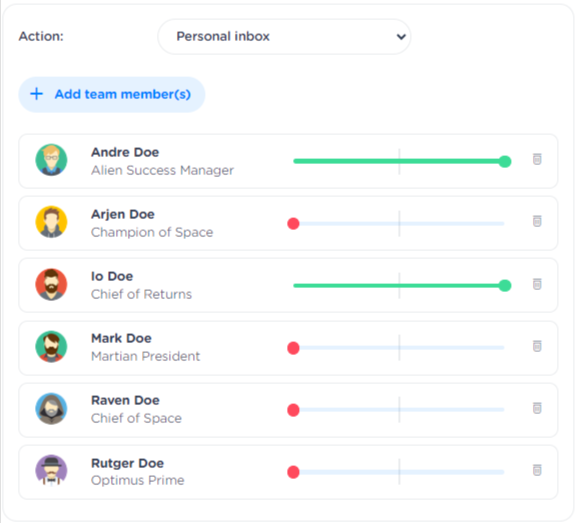Click Andre Doe's green slider handle
This screenshot has height=523, width=576.
click(505, 161)
